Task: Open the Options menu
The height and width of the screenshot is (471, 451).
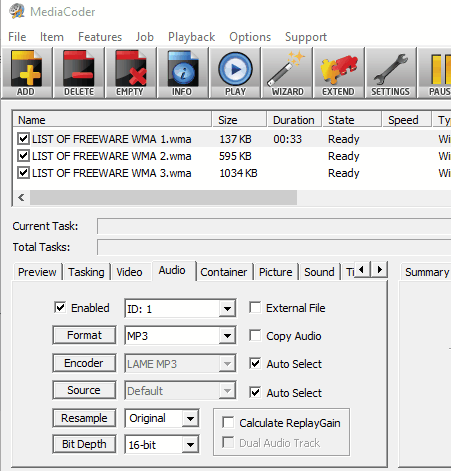Action: click(x=250, y=37)
